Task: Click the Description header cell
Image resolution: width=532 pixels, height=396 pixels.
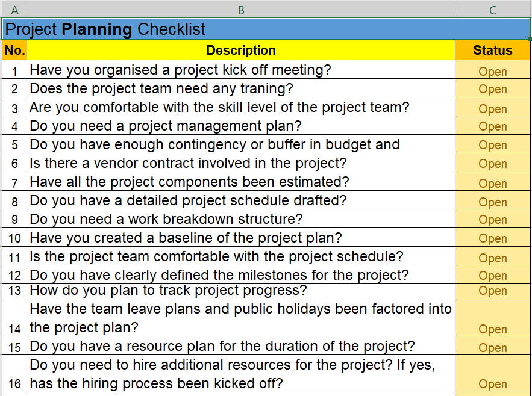Action: (241, 51)
